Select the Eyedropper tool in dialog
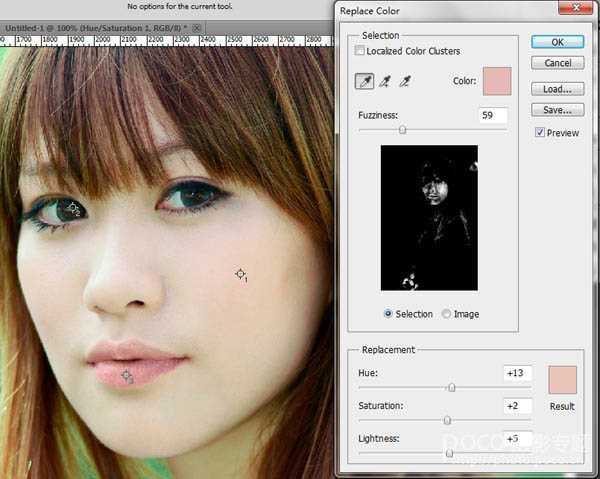Viewport: 600px width, 479px height. tap(365, 82)
